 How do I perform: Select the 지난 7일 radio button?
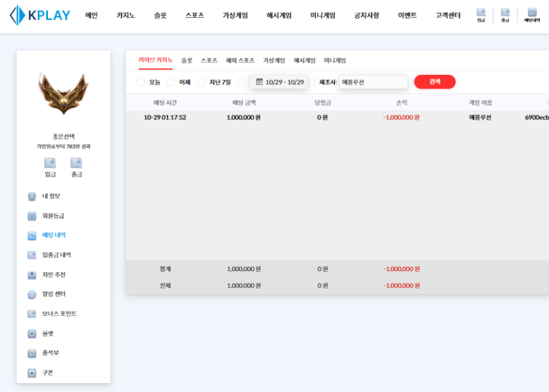[201, 82]
